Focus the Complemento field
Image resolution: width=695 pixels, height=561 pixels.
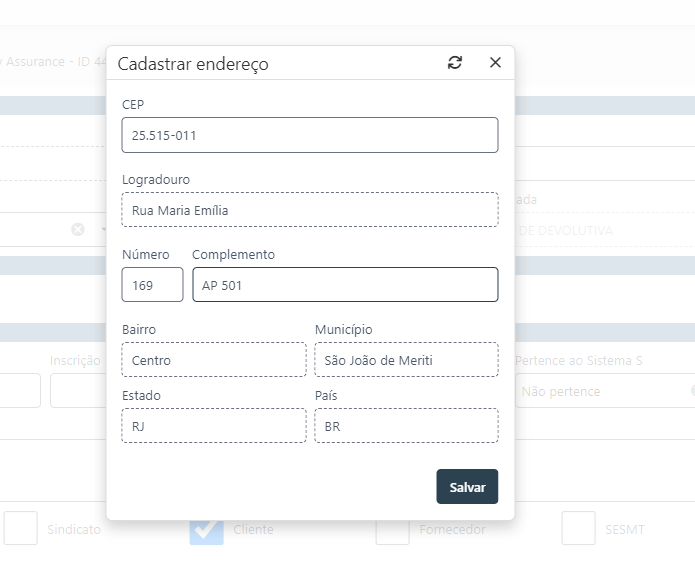344,285
